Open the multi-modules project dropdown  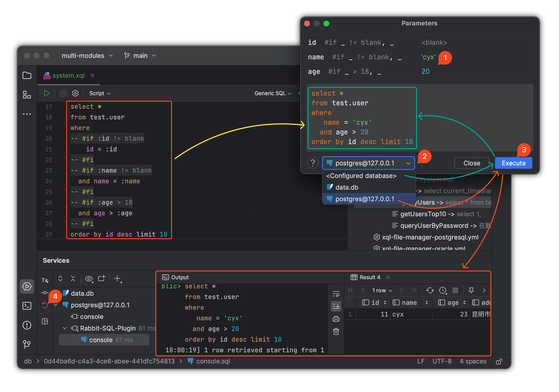[87, 56]
